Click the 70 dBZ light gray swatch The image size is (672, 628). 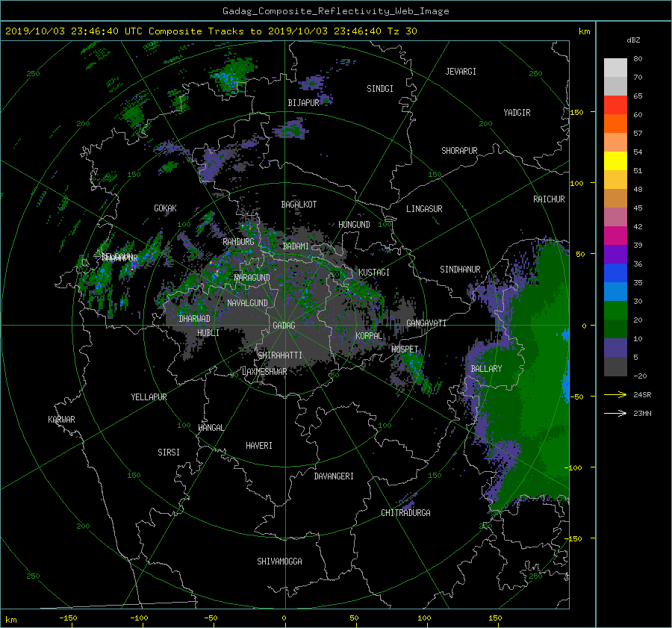(x=615, y=67)
